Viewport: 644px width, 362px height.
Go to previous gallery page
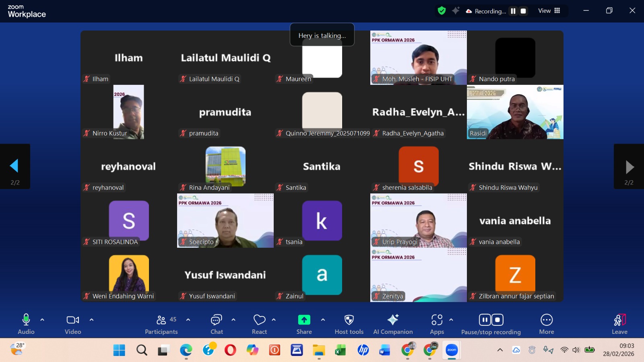click(14, 166)
